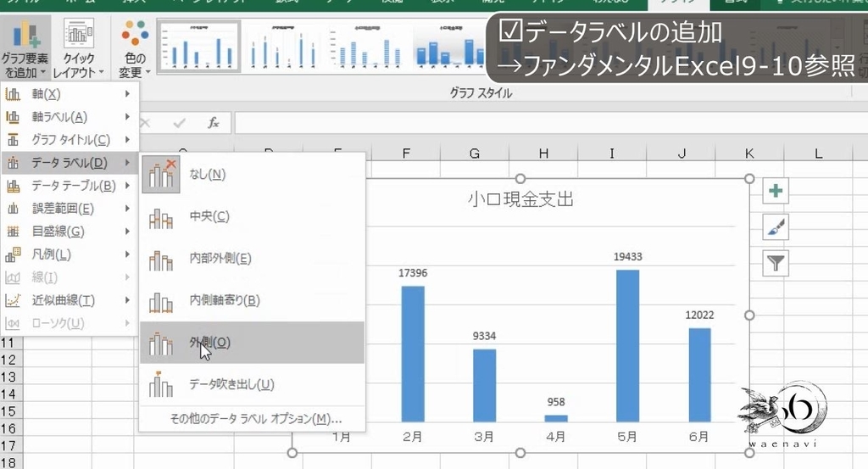This screenshot has width=868, height=469.
Task: Click inside the formula bar input
Action: click(x=551, y=123)
